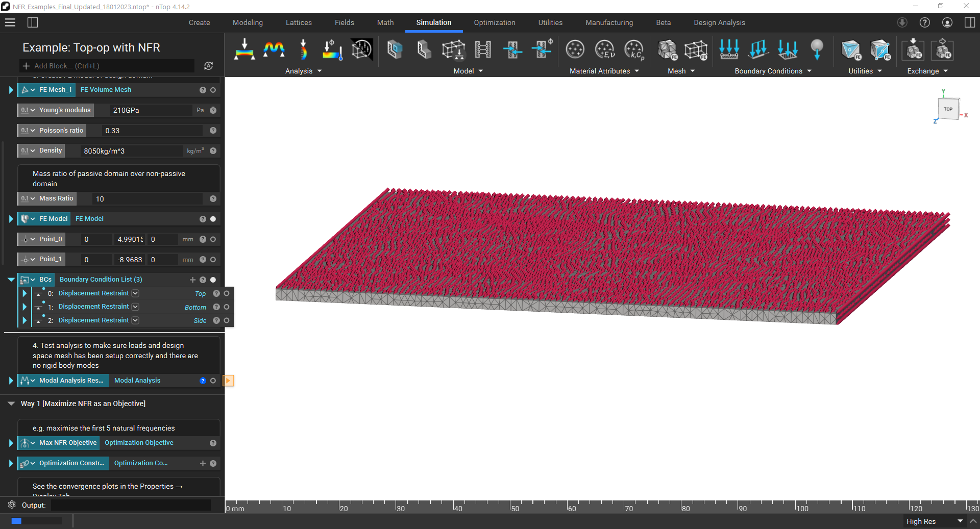Open High Res display quality dropdown
This screenshot has height=529, width=980.
(960, 521)
